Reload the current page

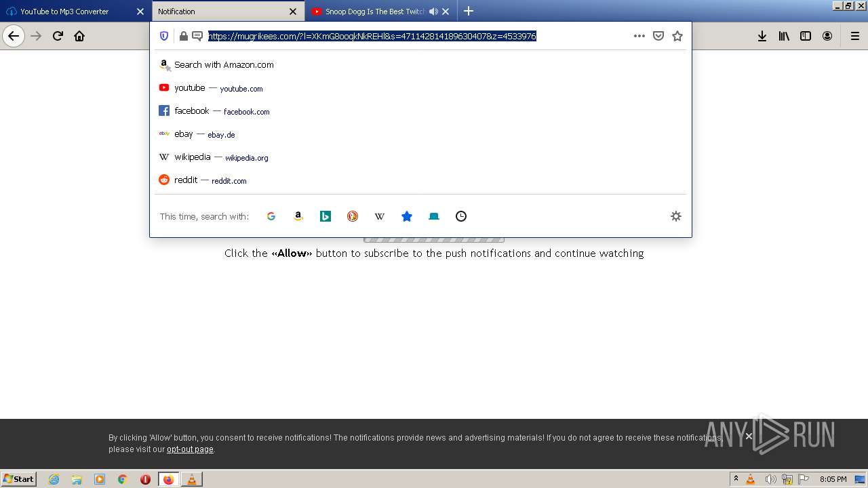(58, 36)
